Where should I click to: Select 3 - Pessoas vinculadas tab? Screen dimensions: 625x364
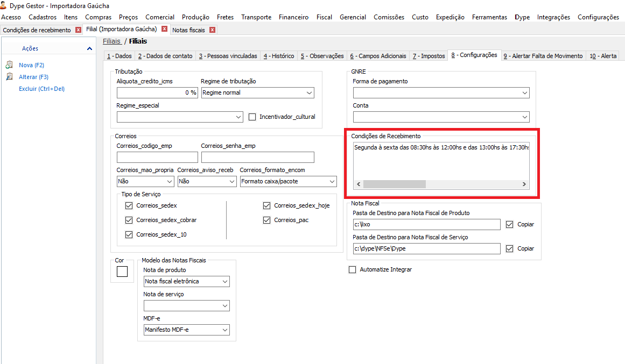click(228, 56)
